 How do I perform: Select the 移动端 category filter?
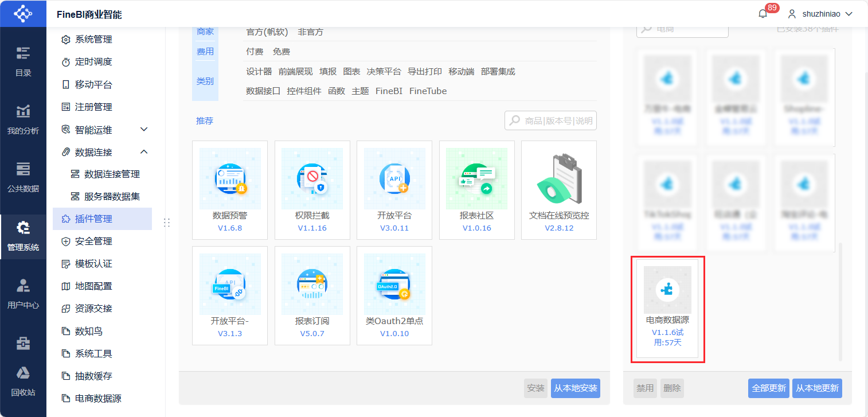coord(462,72)
